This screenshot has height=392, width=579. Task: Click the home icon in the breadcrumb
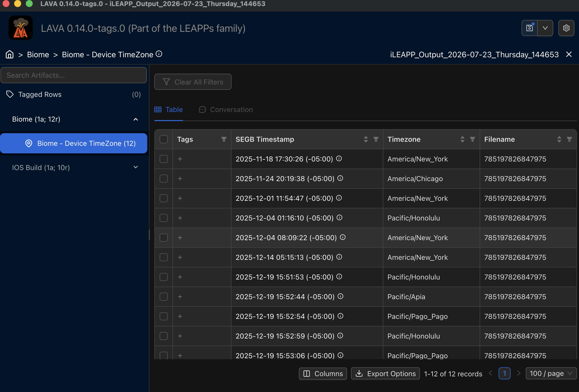[x=10, y=54]
